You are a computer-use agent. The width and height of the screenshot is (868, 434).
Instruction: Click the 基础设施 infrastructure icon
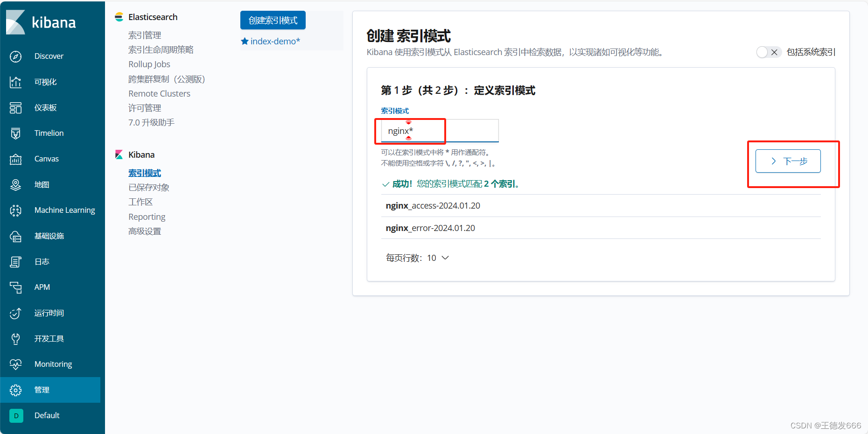click(x=15, y=236)
